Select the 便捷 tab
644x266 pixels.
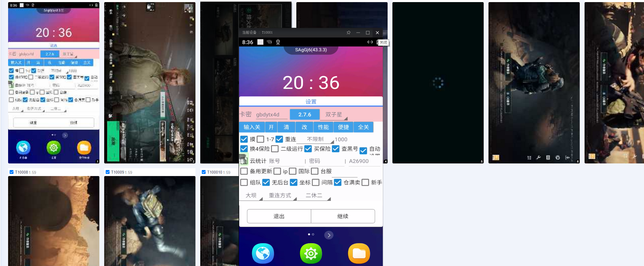point(343,127)
